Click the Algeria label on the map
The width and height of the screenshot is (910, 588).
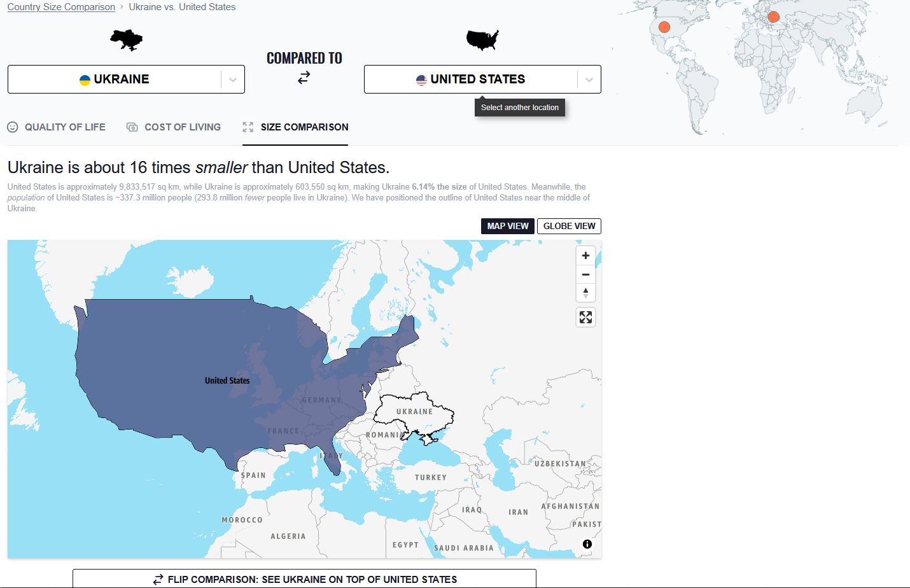coord(288,536)
